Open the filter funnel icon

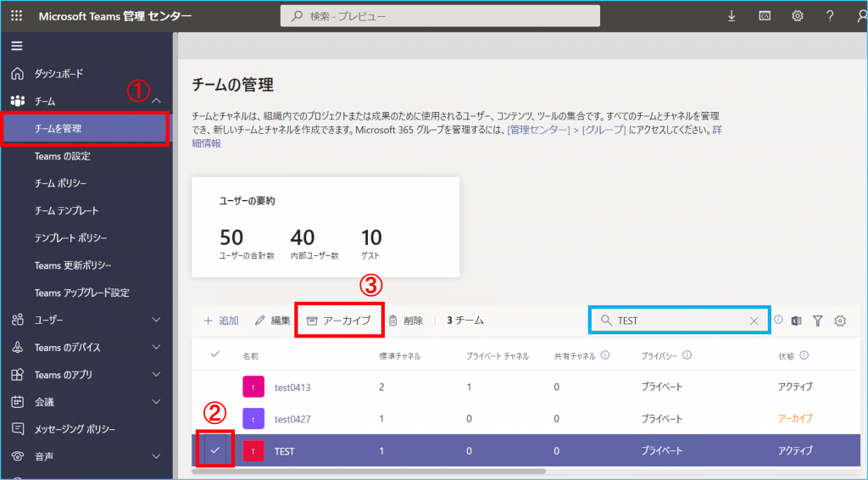818,321
